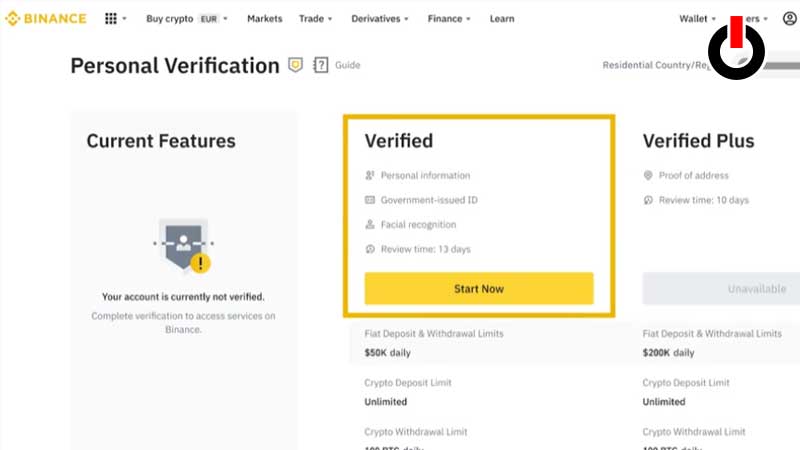800x450 pixels.
Task: Click the Government-issued ID card icon
Action: pyautogui.click(x=370, y=200)
